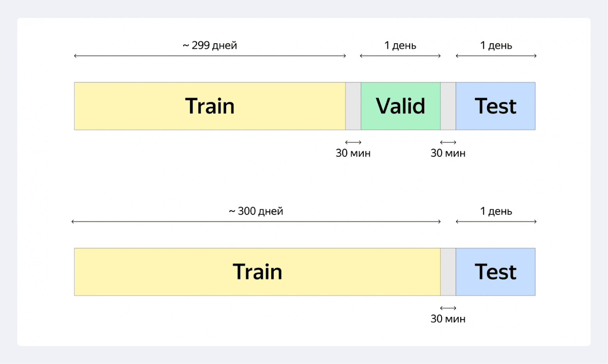Click the long arrow line under '~ 300 дней'
The image size is (608, 364).
coord(256,222)
